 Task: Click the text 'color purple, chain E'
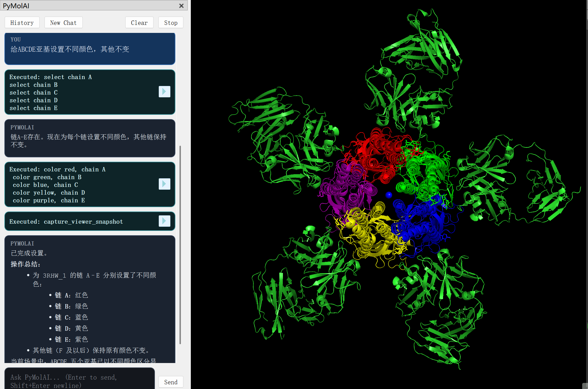click(x=49, y=200)
